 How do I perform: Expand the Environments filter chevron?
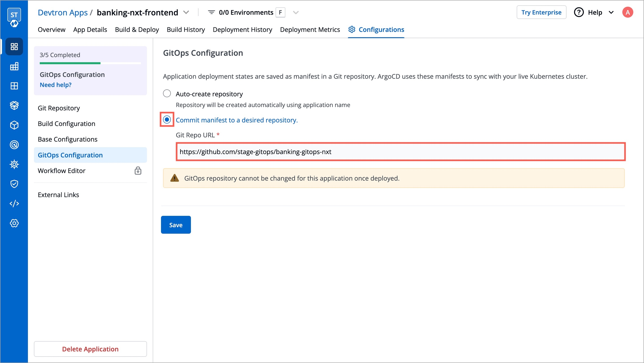point(296,13)
